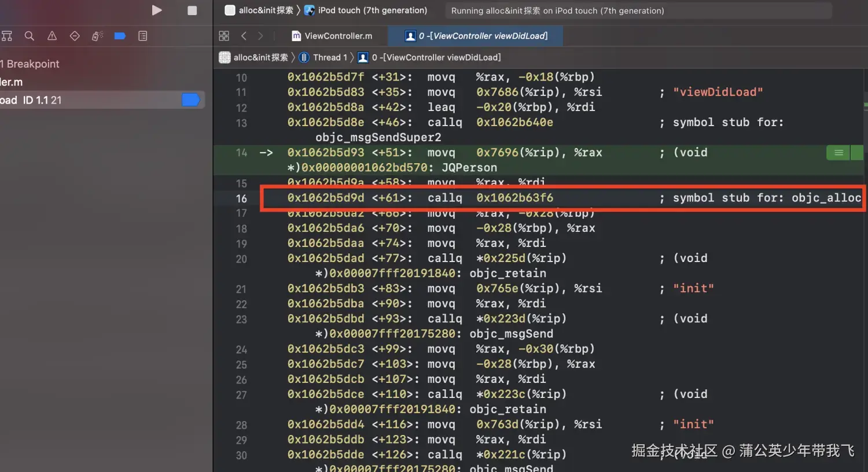Choose the iPod touch (7th generation) destination
868x472 pixels.
(366, 10)
